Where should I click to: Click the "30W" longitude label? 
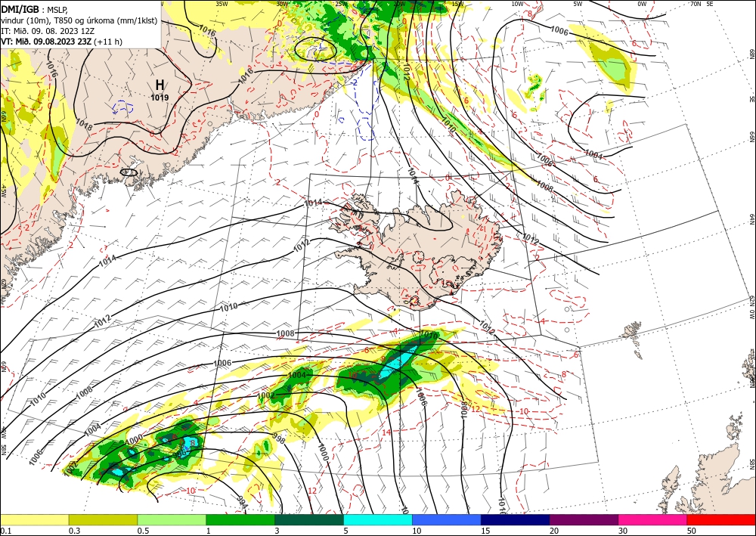[x=282, y=4]
